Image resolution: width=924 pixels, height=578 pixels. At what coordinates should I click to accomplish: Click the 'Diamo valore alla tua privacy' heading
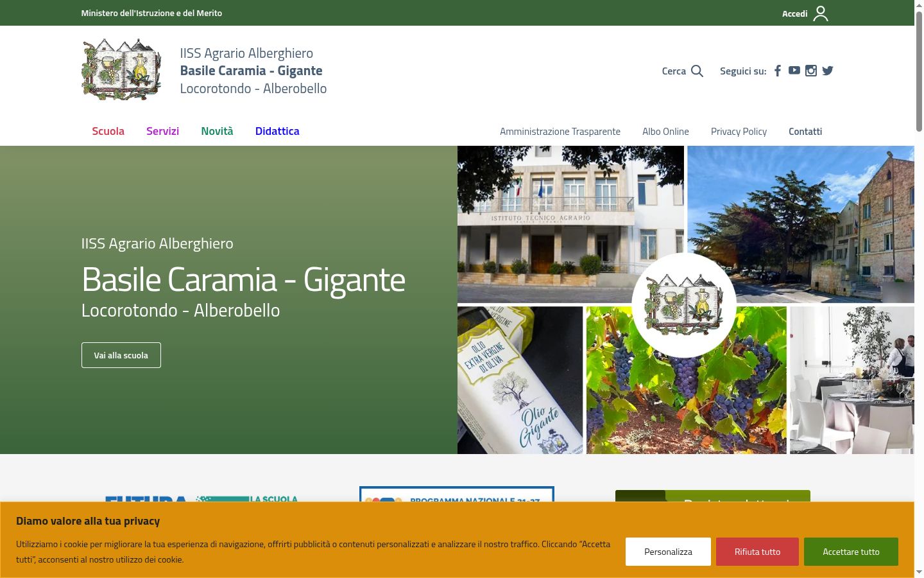88,521
